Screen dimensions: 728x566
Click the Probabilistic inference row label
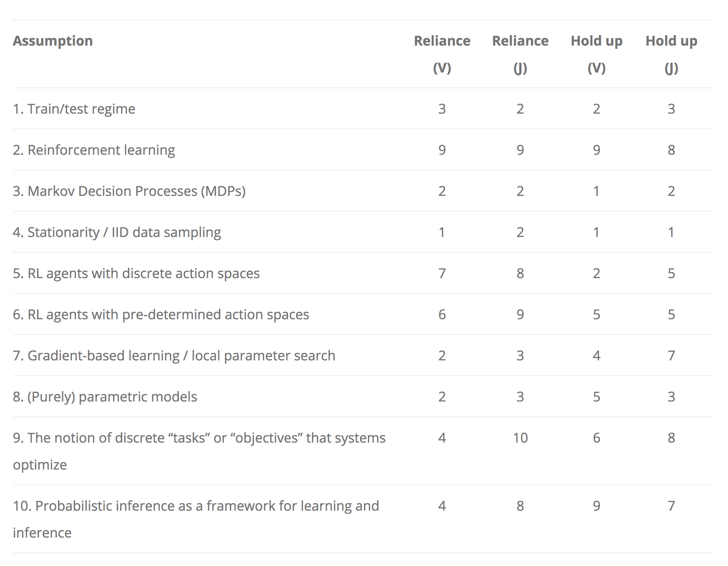point(196,506)
